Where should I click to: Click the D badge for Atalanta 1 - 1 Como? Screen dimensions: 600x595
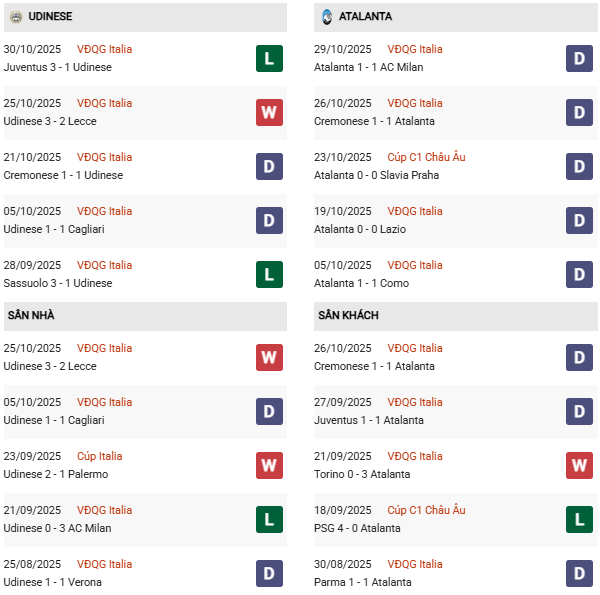tap(579, 274)
